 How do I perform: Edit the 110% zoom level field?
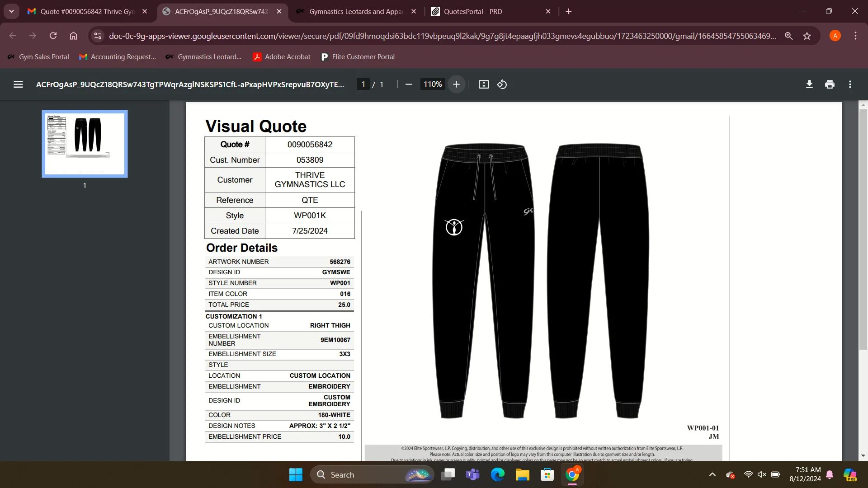[432, 84]
